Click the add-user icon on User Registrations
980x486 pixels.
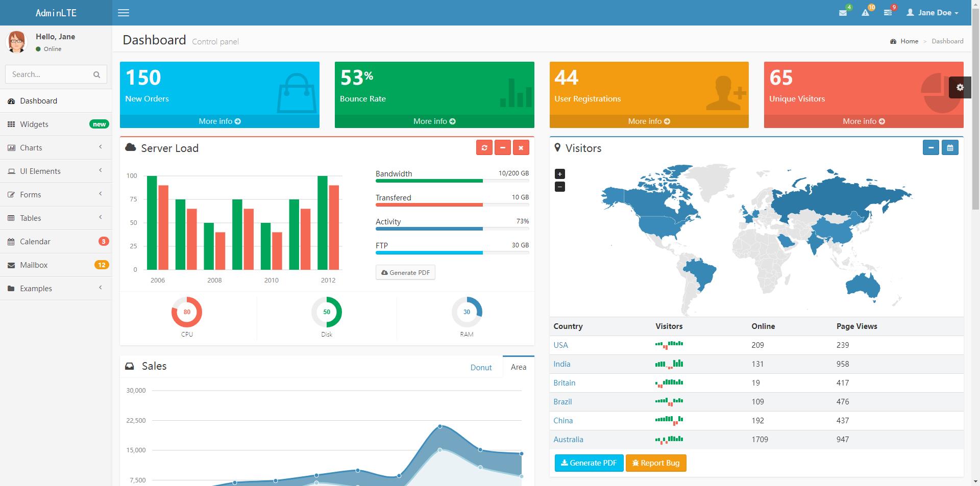tap(726, 93)
